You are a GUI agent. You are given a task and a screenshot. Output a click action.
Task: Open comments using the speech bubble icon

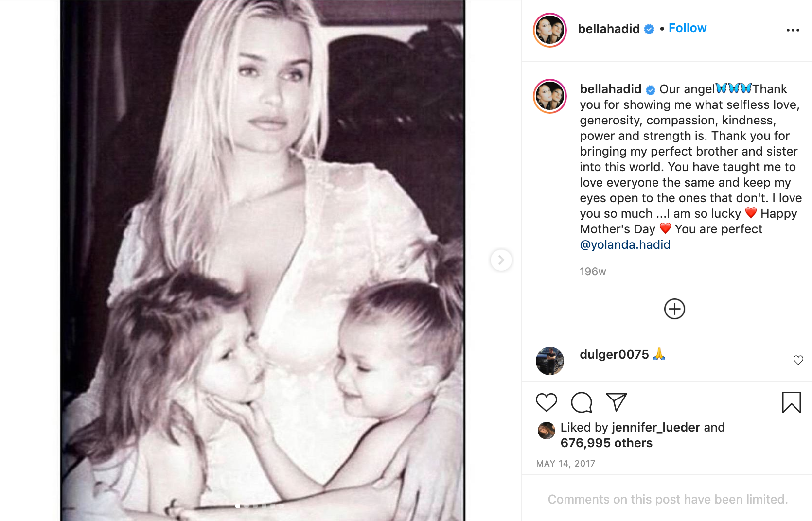click(x=582, y=402)
